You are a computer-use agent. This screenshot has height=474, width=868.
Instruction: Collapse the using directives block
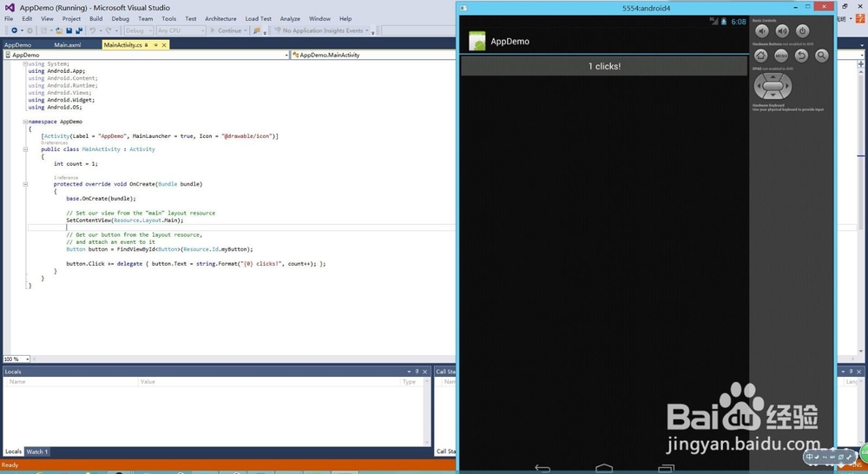pos(25,63)
